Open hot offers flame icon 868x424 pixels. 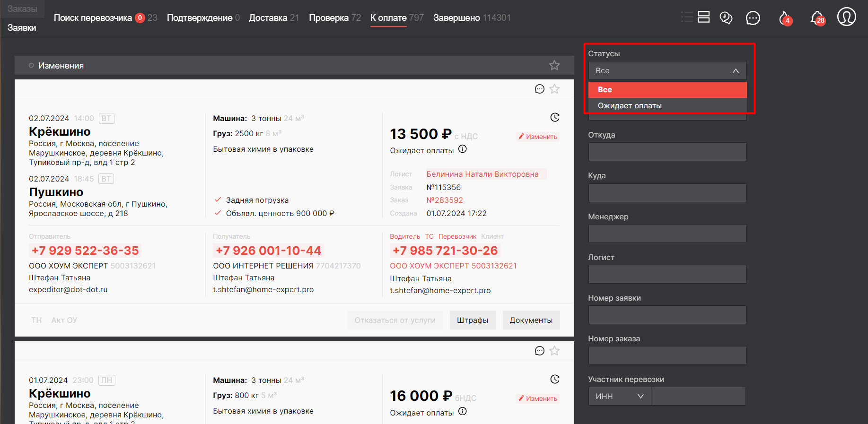click(x=785, y=18)
